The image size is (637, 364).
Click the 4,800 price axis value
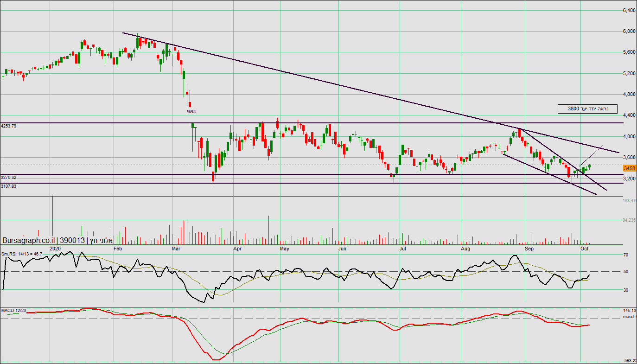coord(629,95)
